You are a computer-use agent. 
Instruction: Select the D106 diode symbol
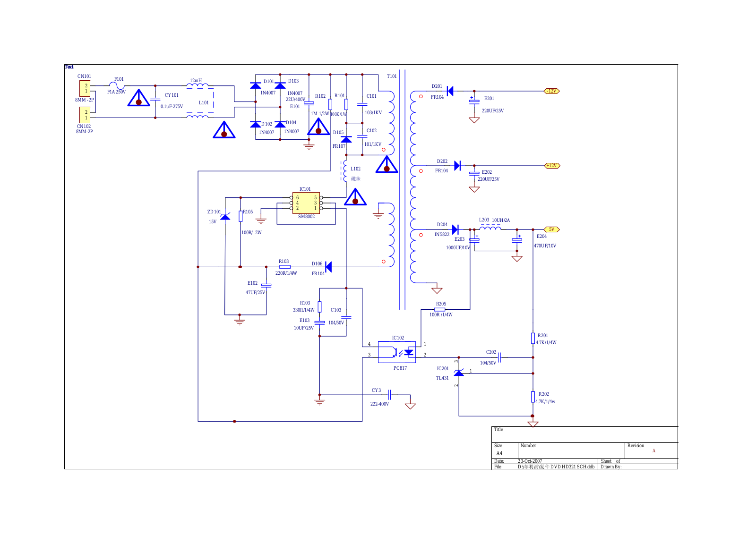(328, 267)
